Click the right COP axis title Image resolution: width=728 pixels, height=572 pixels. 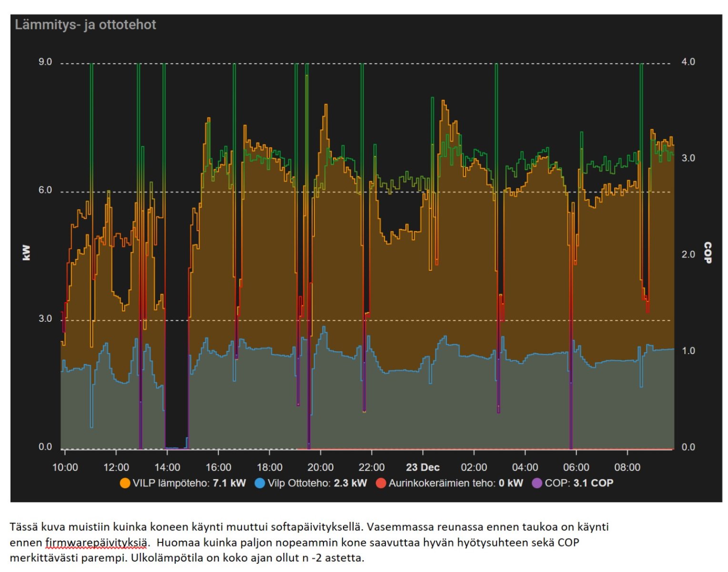click(x=708, y=253)
